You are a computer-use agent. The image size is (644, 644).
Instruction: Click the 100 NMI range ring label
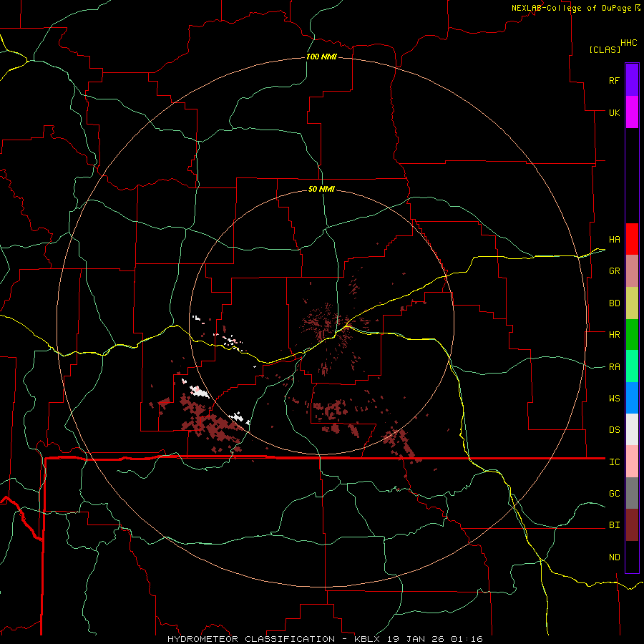pyautogui.click(x=321, y=57)
